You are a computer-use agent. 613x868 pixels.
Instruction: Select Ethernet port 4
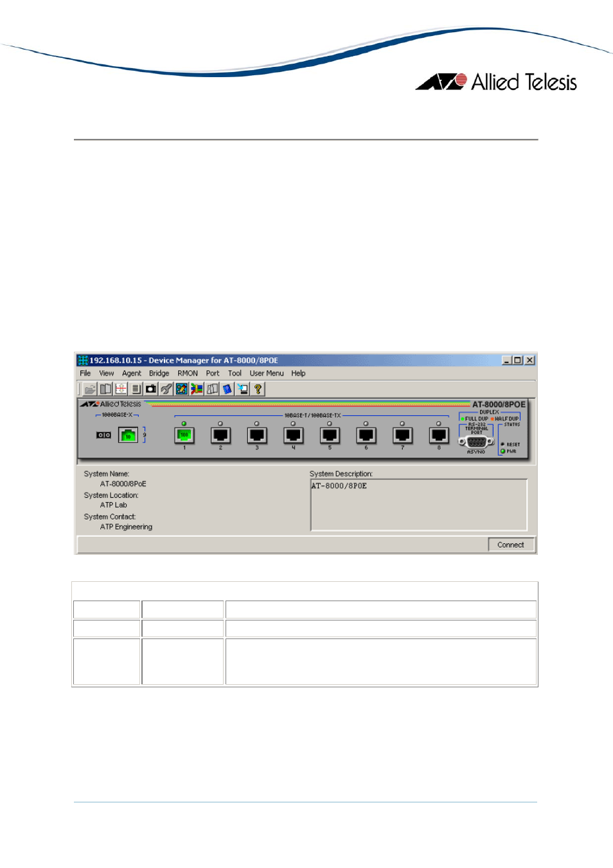coord(294,435)
